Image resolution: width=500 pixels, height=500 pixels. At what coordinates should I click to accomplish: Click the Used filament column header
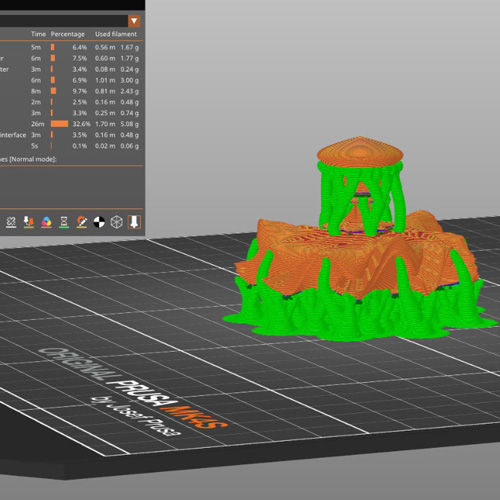116,34
